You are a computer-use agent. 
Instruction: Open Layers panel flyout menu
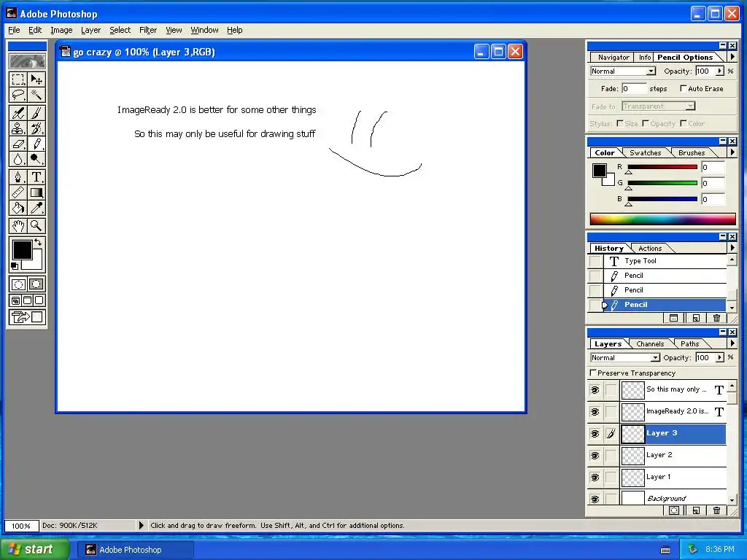click(732, 343)
